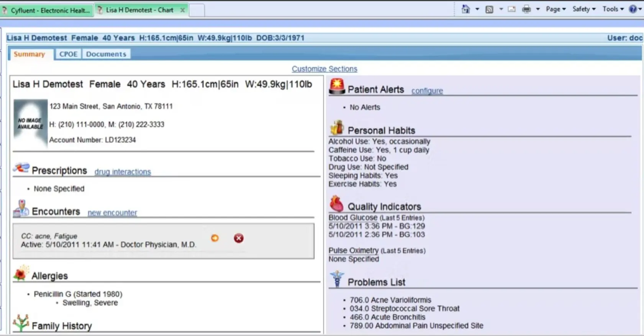644x336 pixels.
Task: Click Tobacco Use: No line
Action: 357,158
